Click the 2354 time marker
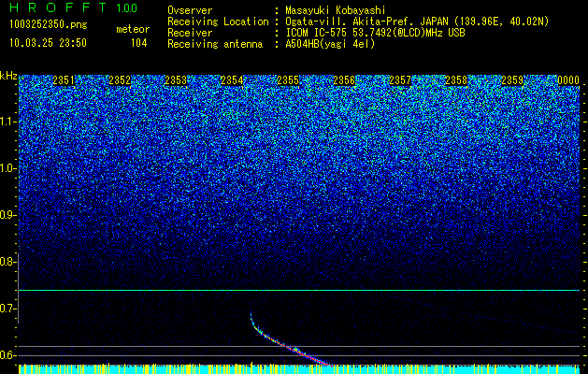The height and width of the screenshot is (374, 588). click(232, 80)
